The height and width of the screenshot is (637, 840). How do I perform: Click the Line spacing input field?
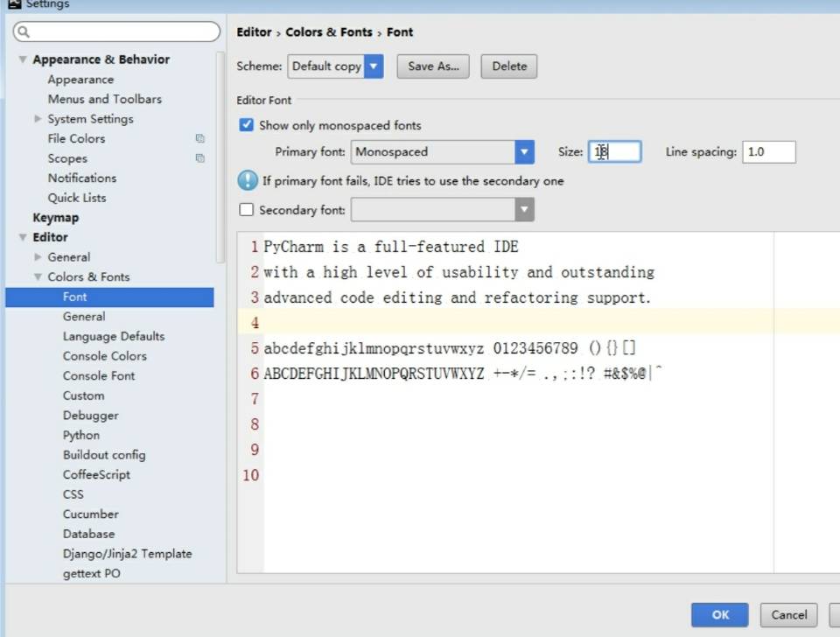769,151
